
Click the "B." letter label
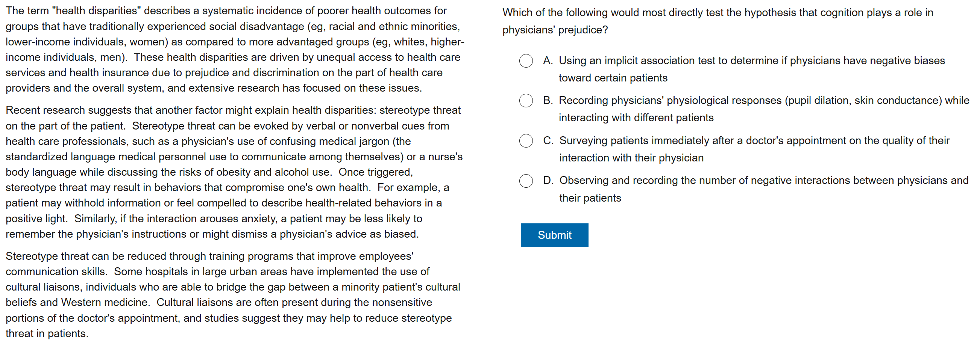pyautogui.click(x=548, y=101)
